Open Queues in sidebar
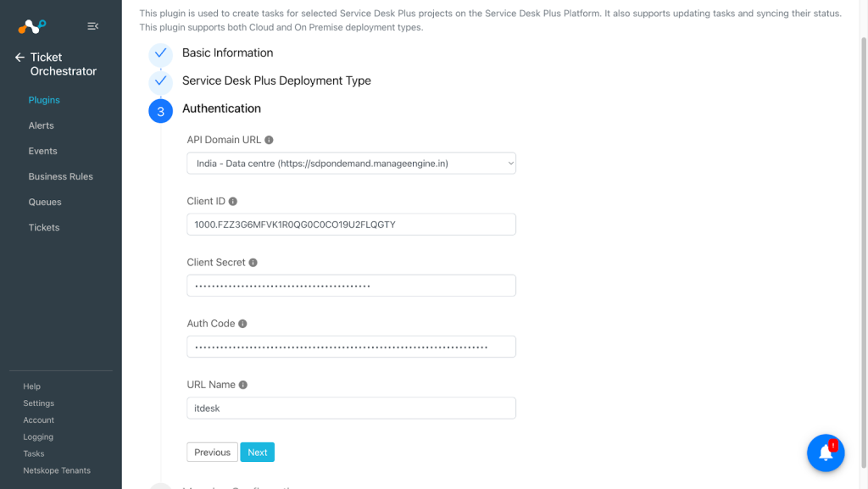868x489 pixels. [45, 202]
